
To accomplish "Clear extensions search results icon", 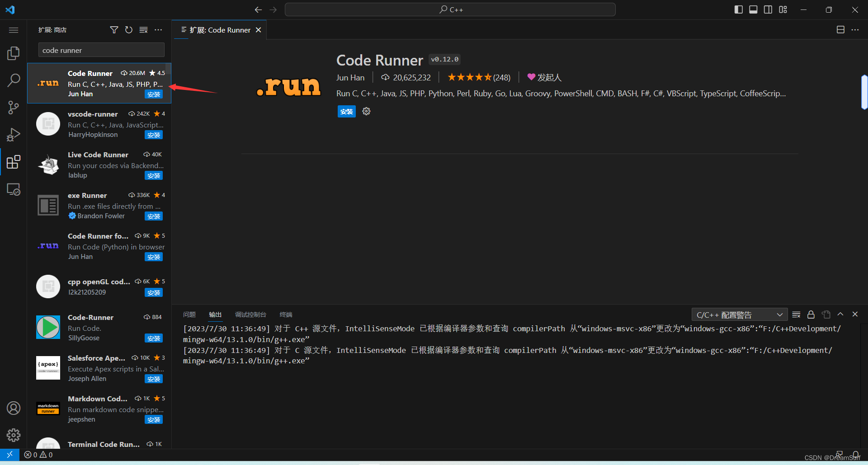I will 144,30.
